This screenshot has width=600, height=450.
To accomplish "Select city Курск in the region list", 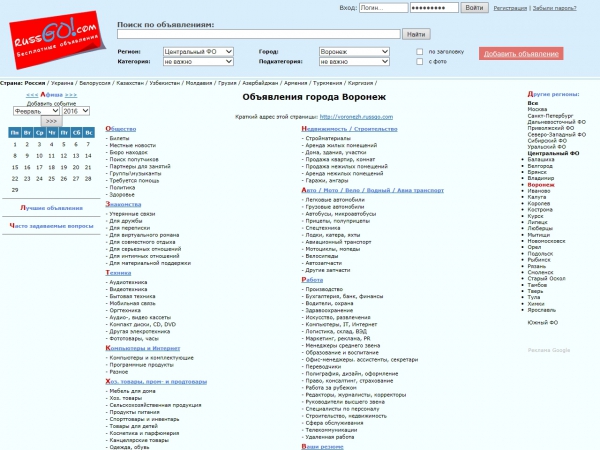I will tap(535, 216).
